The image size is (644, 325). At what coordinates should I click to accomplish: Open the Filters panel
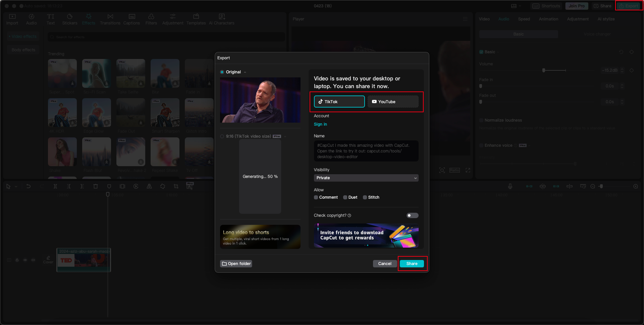click(x=151, y=19)
